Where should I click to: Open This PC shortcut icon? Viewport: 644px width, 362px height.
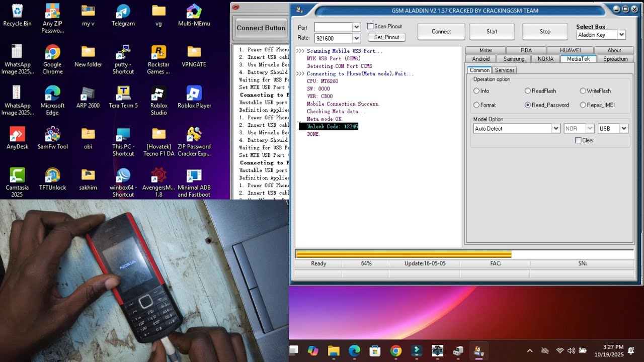pos(123,142)
